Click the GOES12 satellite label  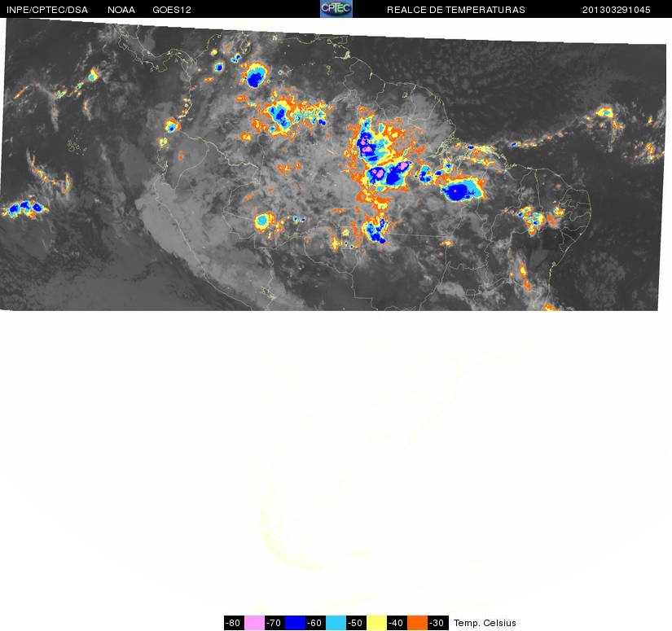[x=172, y=10]
